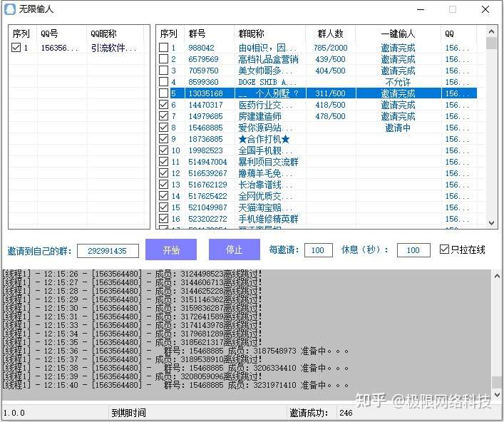Close the 无限偷人 window
The image size is (504, 422).
(x=485, y=9)
